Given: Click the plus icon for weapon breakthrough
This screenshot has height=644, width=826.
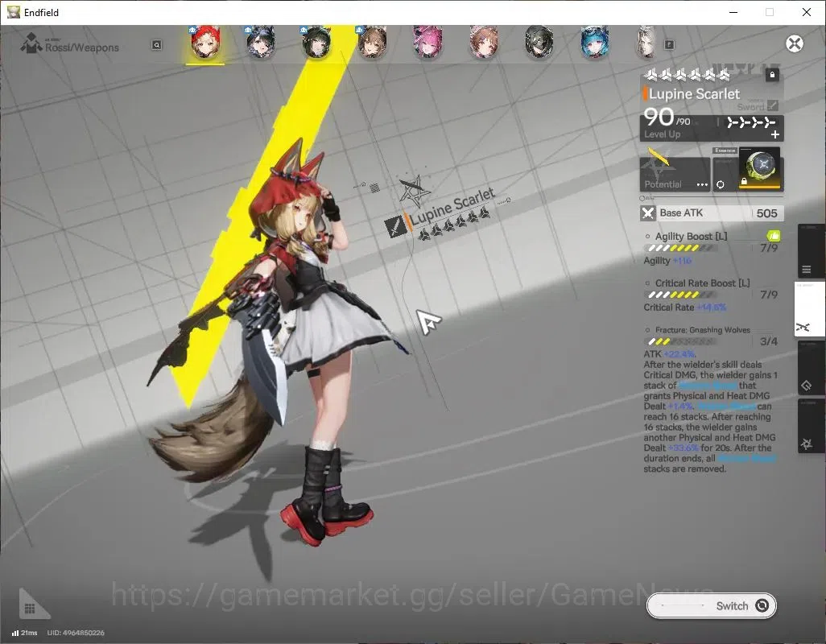Looking at the screenshot, I should (775, 134).
